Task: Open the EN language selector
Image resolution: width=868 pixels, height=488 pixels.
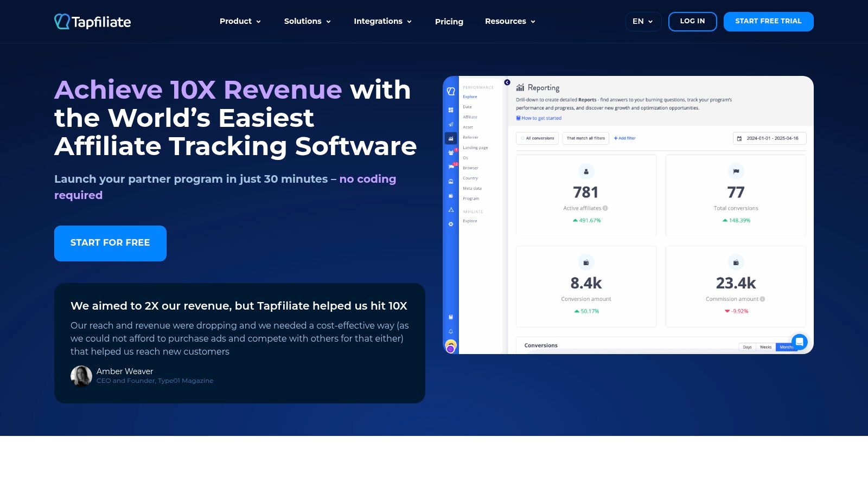Action: coord(643,22)
